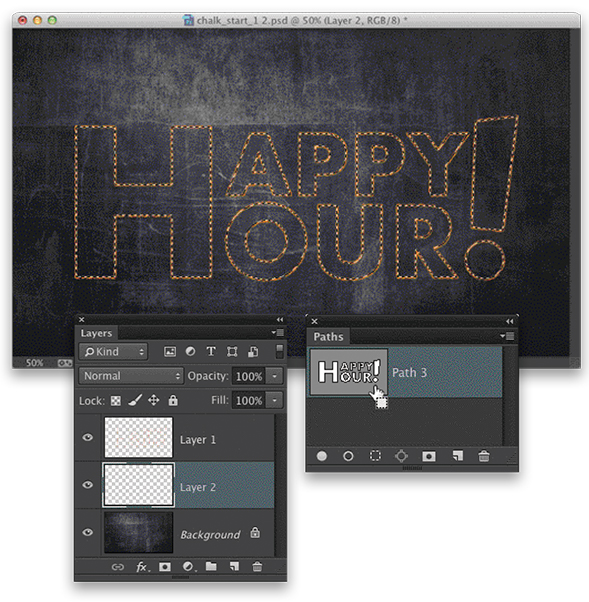The image size is (589, 602).
Task: Toggle the layer filtering switch
Action: click(280, 351)
